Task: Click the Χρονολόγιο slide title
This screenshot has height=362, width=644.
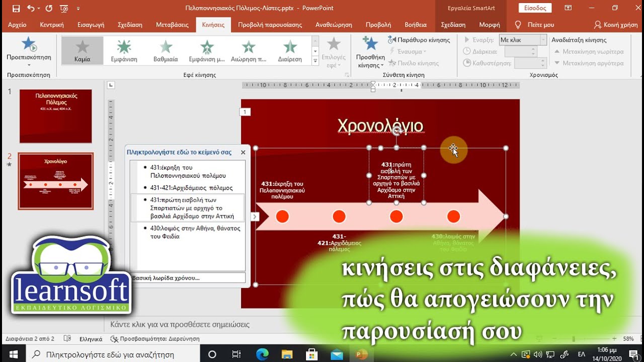Action: 380,126
